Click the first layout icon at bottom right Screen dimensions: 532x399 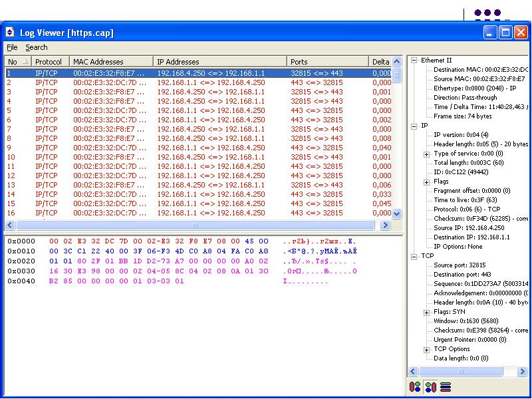click(415, 386)
